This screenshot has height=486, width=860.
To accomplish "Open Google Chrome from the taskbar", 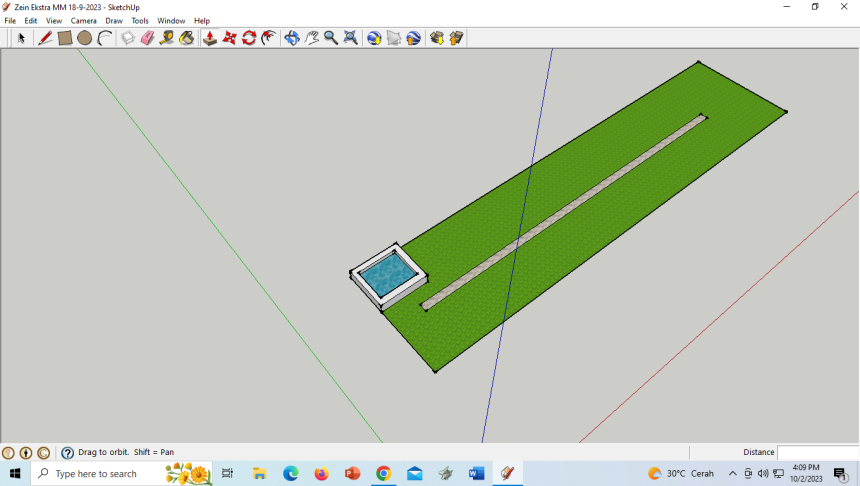I will 383,474.
